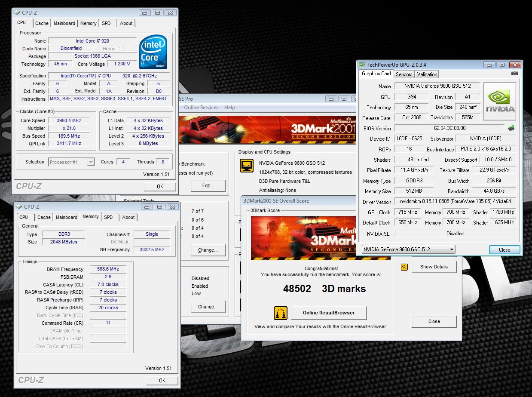Click the 48502 3D marks score text
The image size is (532, 397).
pos(324,289)
